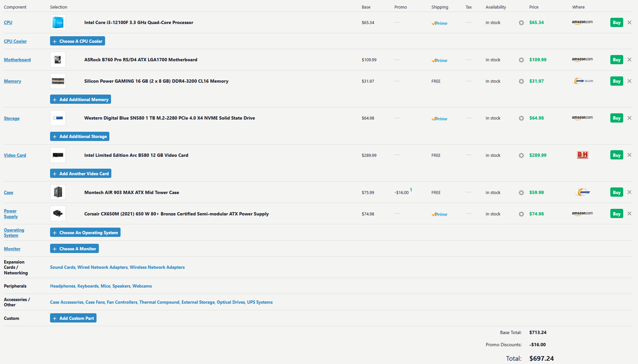Click the Amazon logo in CPU row
This screenshot has width=638, height=364.
[x=582, y=22]
